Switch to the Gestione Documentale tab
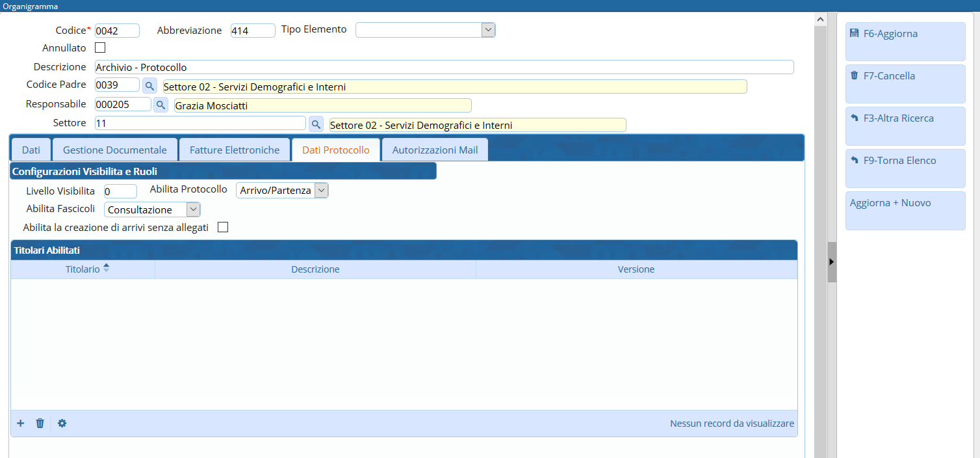This screenshot has width=980, height=458. pos(115,150)
